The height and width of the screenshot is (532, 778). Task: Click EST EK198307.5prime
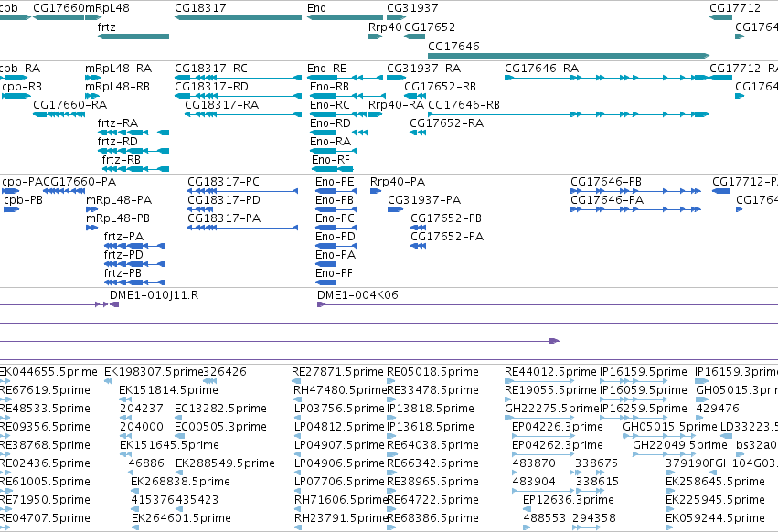[x=154, y=372]
